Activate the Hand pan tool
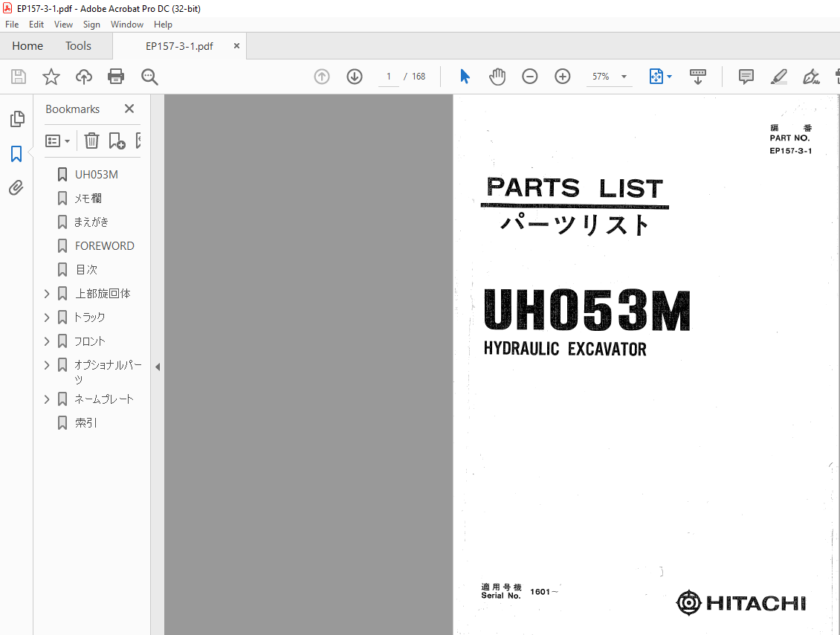The height and width of the screenshot is (635, 840). [497, 77]
